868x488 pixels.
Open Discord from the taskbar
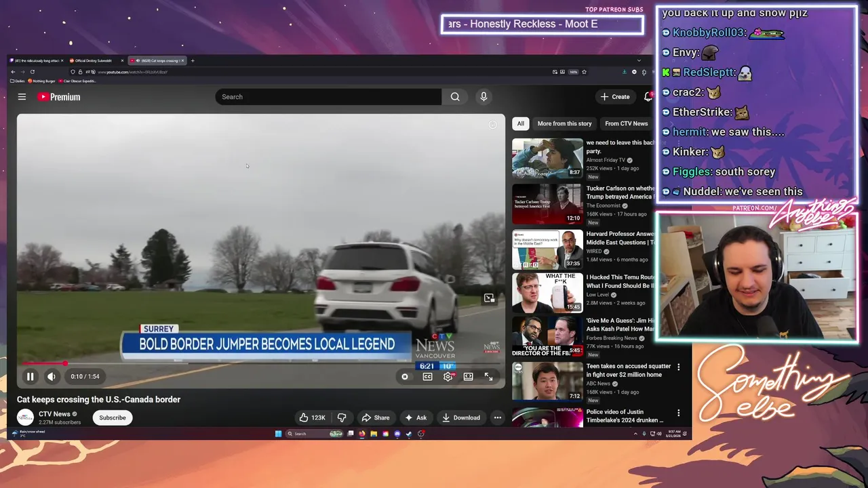[x=397, y=434]
